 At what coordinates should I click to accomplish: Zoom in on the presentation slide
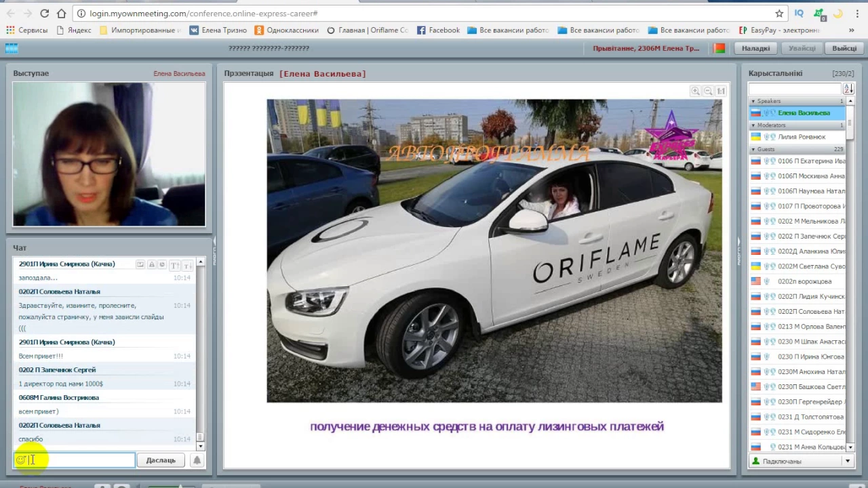tap(695, 91)
